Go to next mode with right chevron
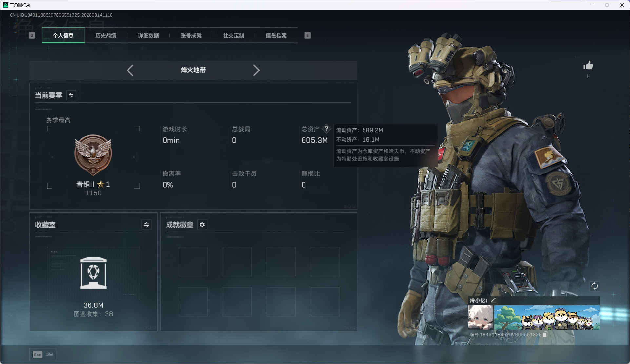 [x=256, y=70]
